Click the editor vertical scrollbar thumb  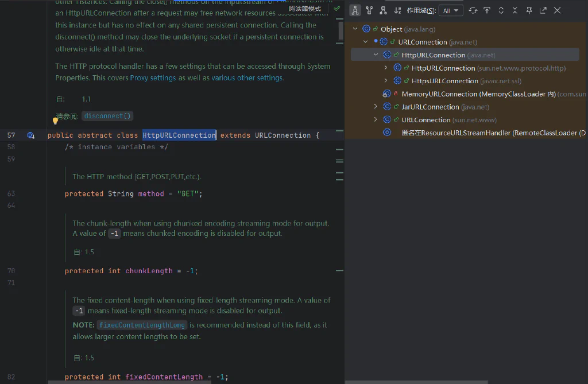pos(341,30)
